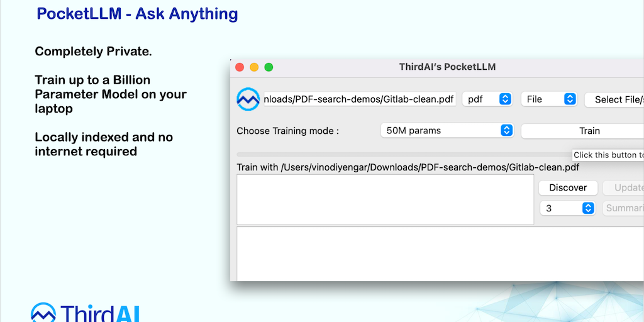Viewport: 644px width, 322px height.
Task: Open the File source dropdown
Action: pyautogui.click(x=549, y=99)
